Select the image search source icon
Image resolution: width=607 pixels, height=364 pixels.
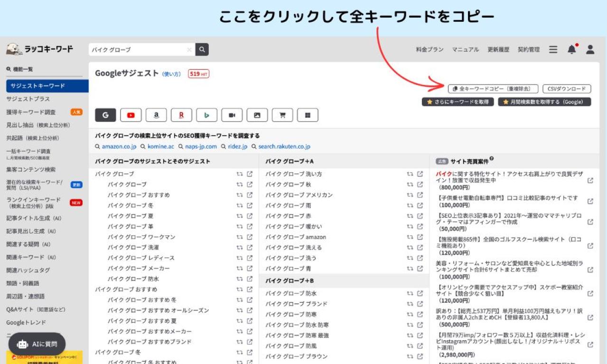257,115
